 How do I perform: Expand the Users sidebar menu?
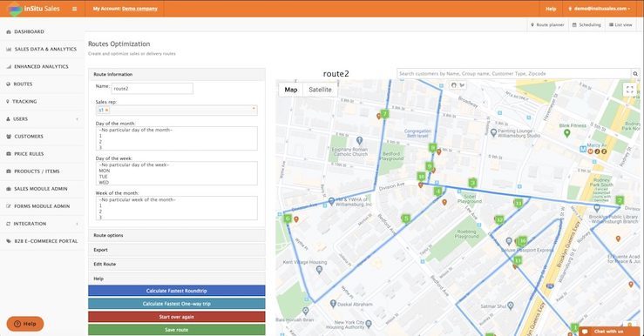[42, 119]
